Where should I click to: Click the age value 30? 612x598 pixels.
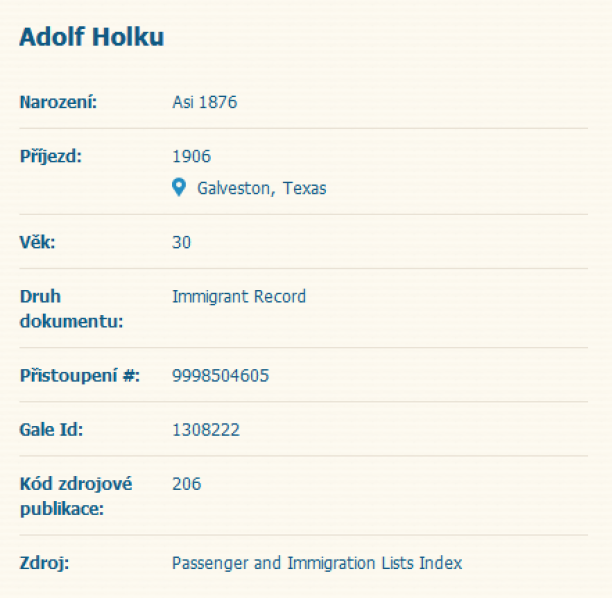click(x=181, y=242)
